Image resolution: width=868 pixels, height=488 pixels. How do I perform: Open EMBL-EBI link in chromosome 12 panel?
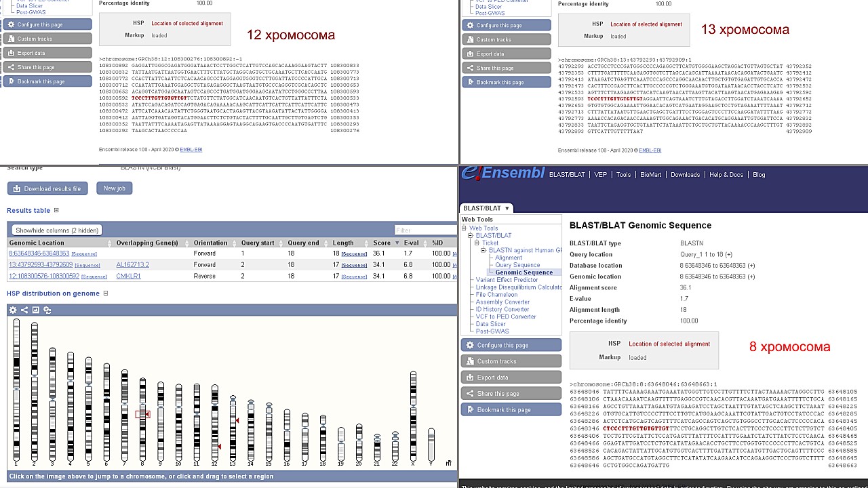click(x=193, y=150)
